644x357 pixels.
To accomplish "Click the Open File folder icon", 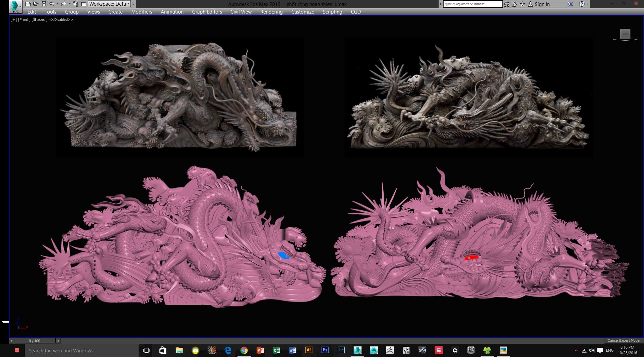I will [36, 4].
